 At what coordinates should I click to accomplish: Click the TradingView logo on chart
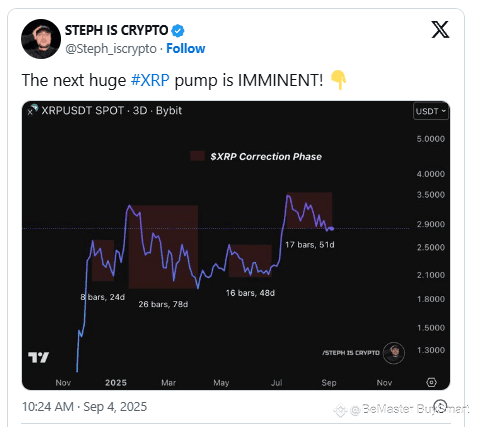pos(39,358)
